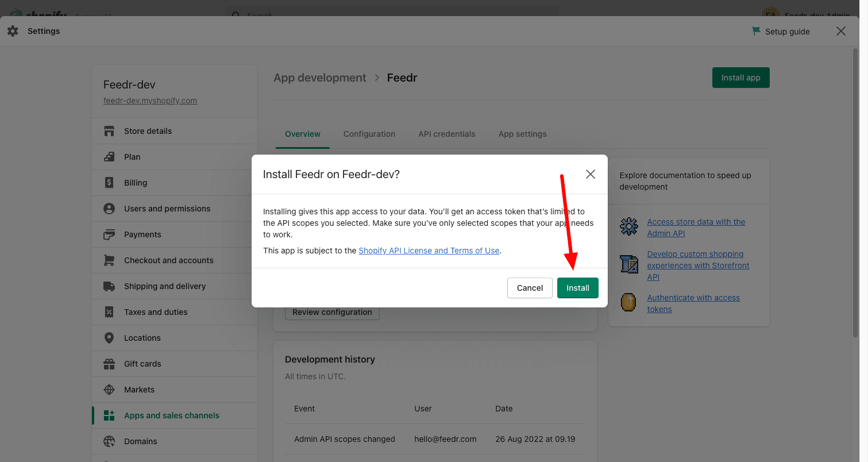Navigate back to App development breadcrumb
The width and height of the screenshot is (868, 462).
[319, 78]
